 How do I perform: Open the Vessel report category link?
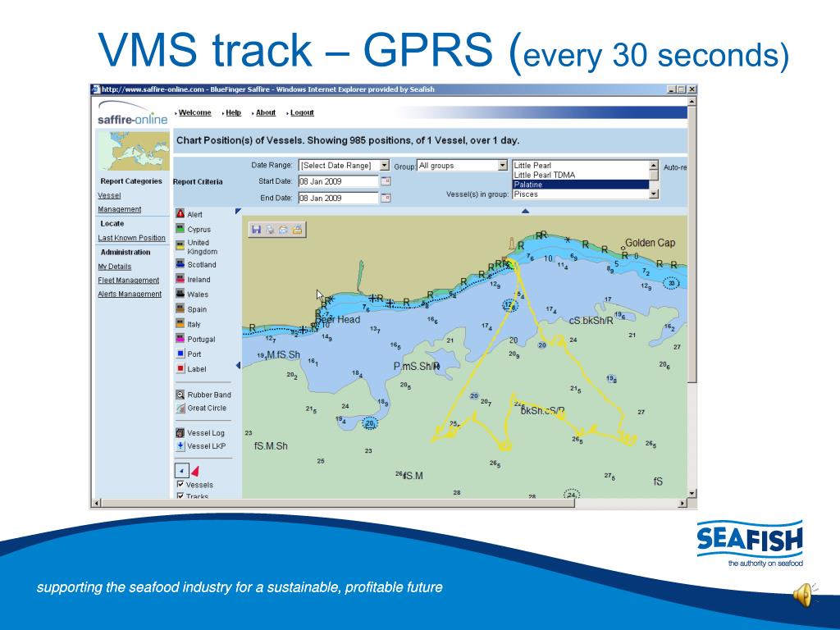tap(109, 195)
